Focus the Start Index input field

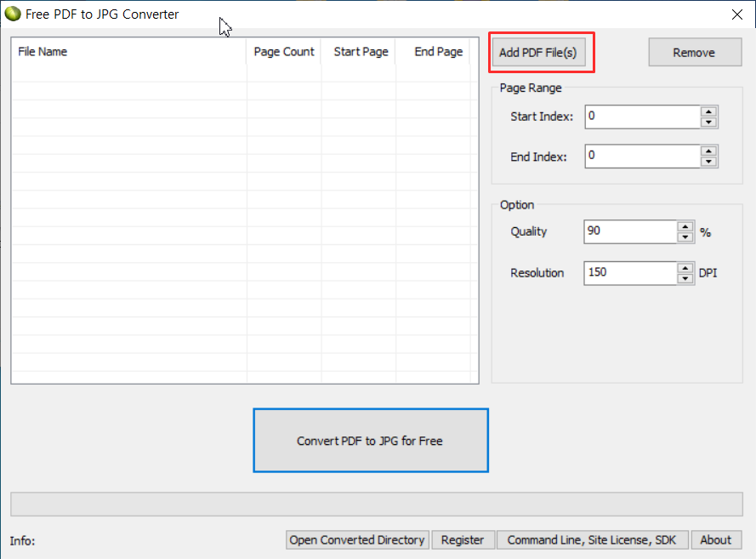[x=642, y=117]
